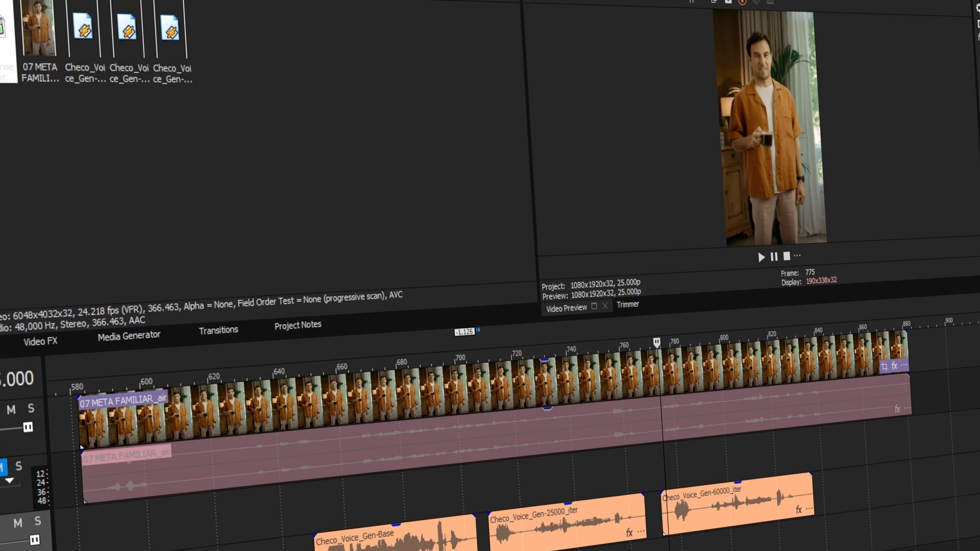The image size is (980, 551).
Task: Switch to the Trimmer tab
Action: point(627,305)
